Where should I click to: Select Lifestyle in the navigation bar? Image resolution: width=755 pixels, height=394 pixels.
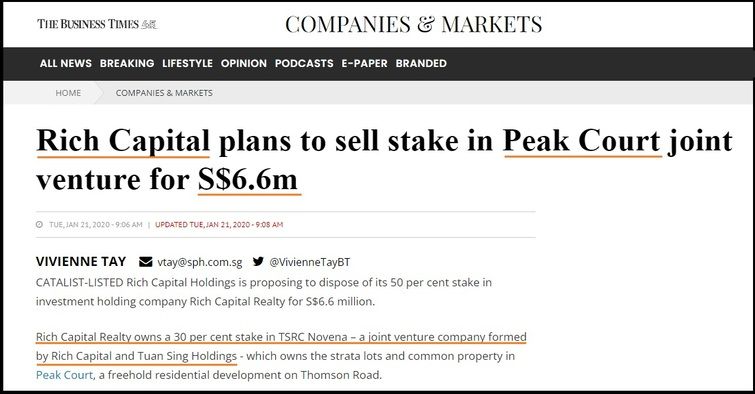point(187,64)
